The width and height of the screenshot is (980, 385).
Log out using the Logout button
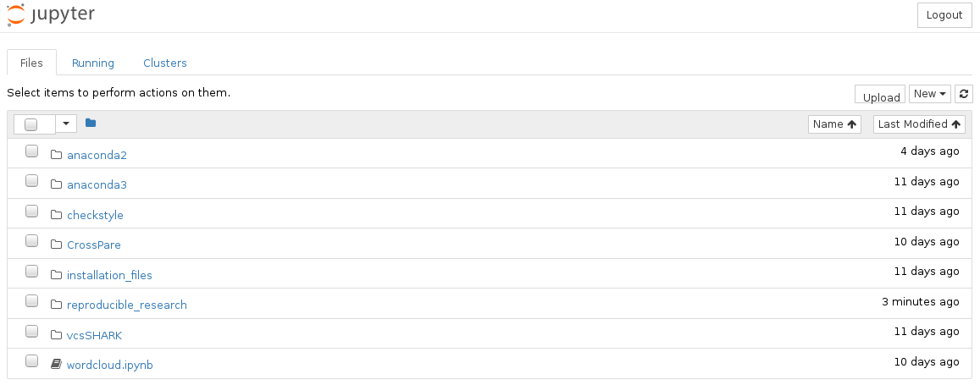point(944,15)
